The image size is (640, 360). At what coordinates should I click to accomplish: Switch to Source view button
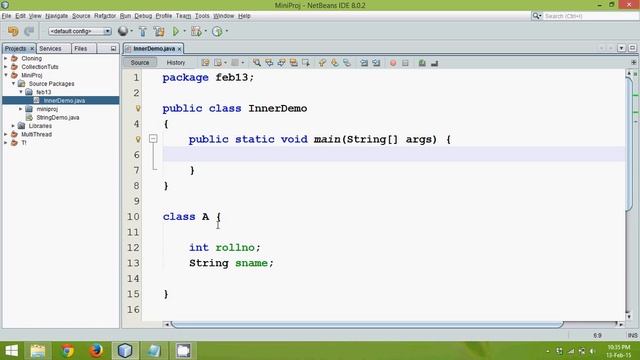click(140, 62)
